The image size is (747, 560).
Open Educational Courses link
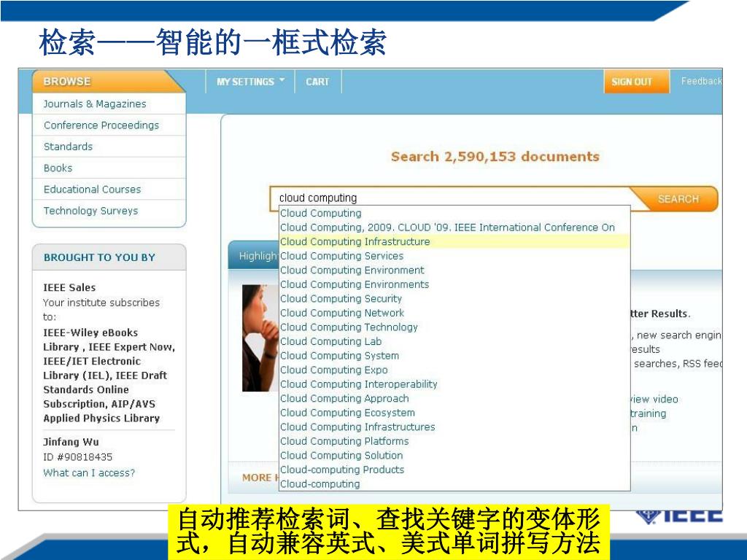[93, 190]
